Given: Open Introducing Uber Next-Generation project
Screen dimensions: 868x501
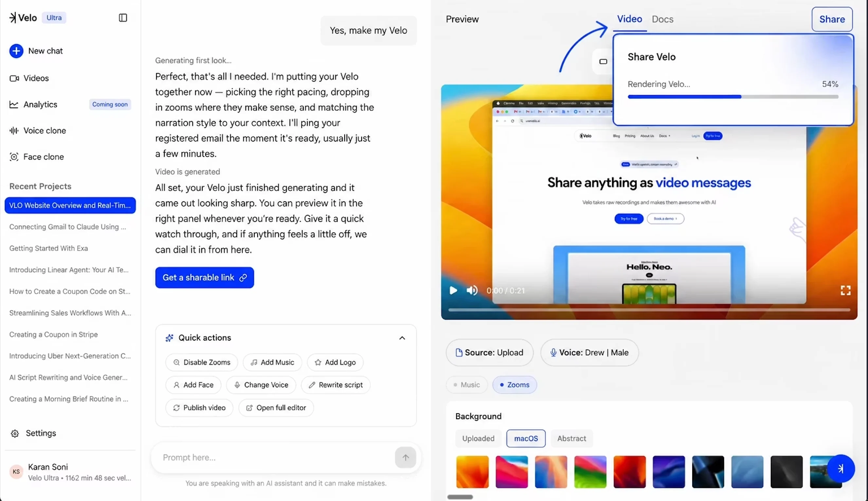Looking at the screenshot, I should pos(70,356).
